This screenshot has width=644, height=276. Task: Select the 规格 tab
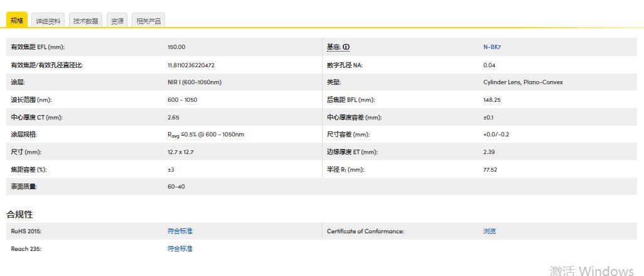tap(17, 21)
